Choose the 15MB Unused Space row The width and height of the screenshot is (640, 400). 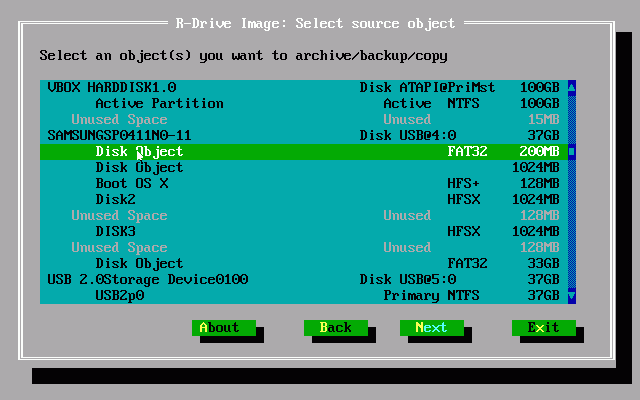(119, 120)
